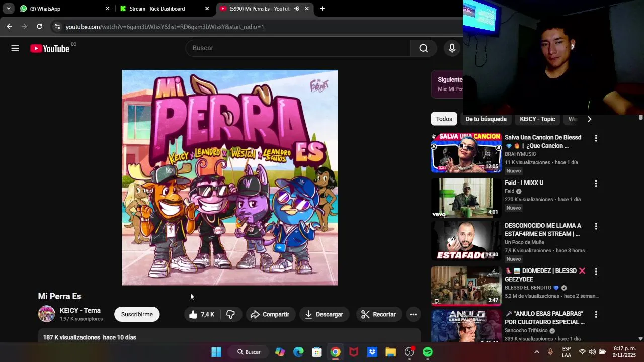
Task: Open more actions ellipsis under video
Action: point(413,314)
